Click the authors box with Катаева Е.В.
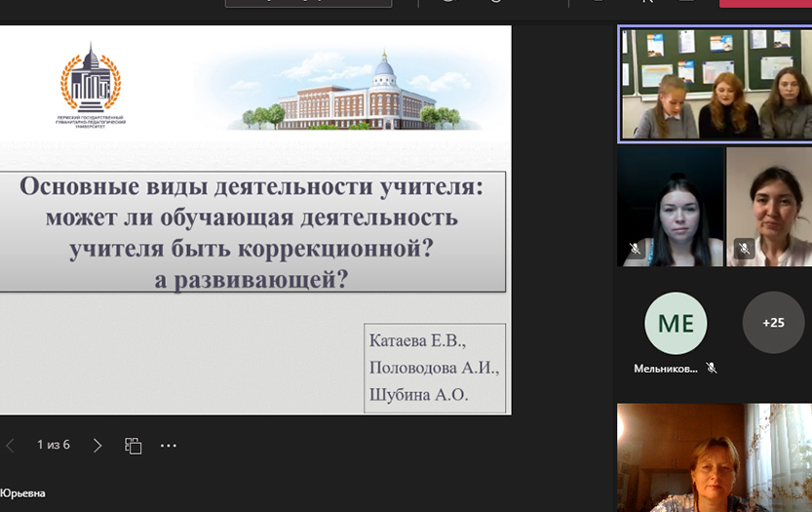The width and height of the screenshot is (812, 512). coord(434,368)
